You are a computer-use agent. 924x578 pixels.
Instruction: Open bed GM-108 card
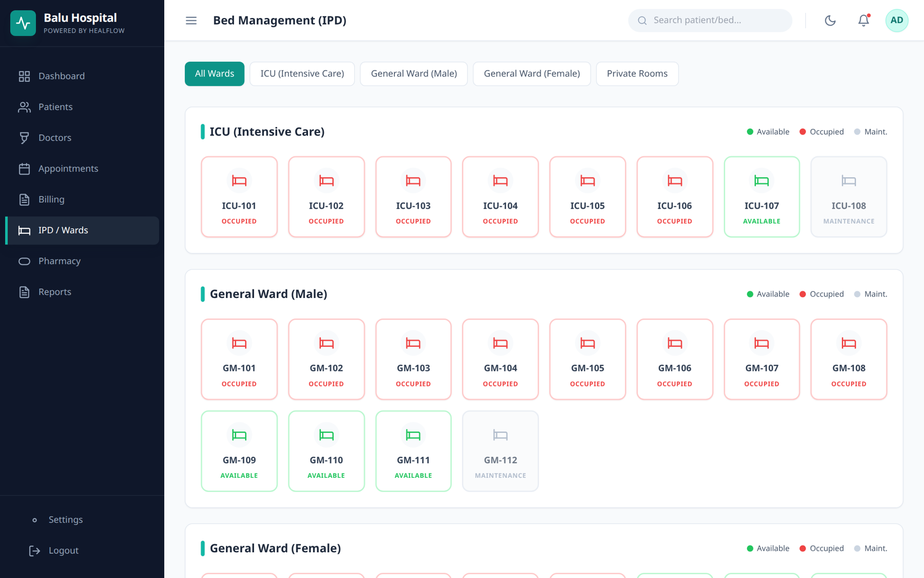coord(849,359)
